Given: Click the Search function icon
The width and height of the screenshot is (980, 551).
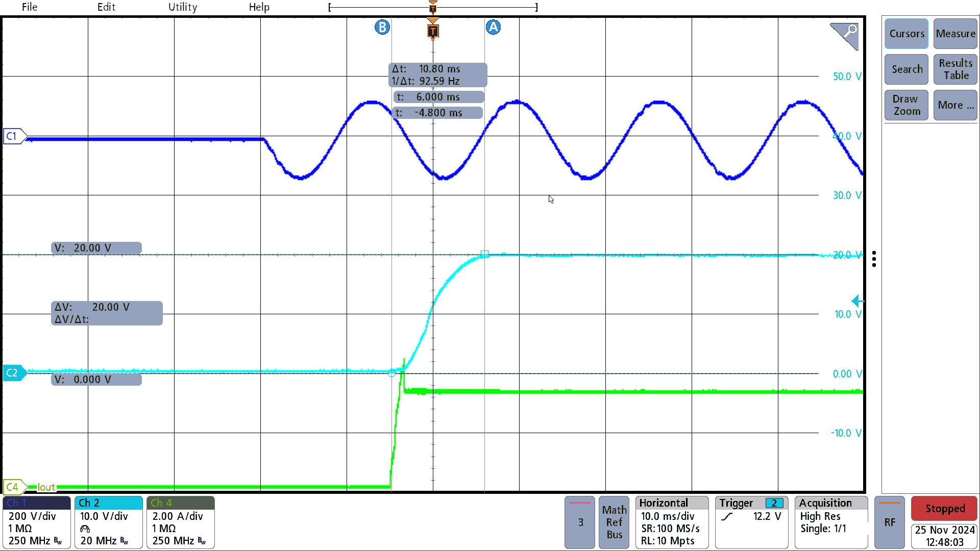Looking at the screenshot, I should (x=906, y=69).
